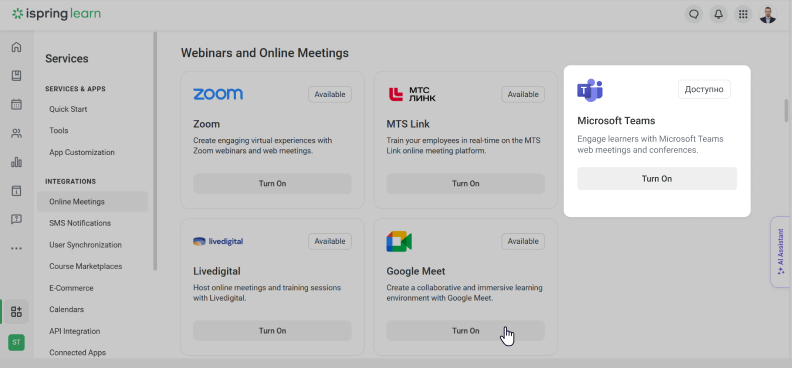Viewport: 792px width, 368px height.
Task: Click the Zoom card title text
Action: [207, 124]
